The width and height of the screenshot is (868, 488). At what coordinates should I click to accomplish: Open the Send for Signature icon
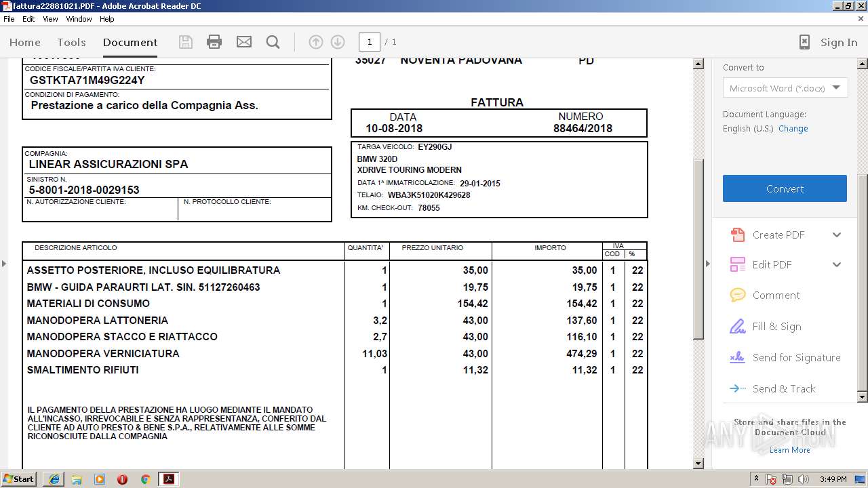(x=737, y=357)
